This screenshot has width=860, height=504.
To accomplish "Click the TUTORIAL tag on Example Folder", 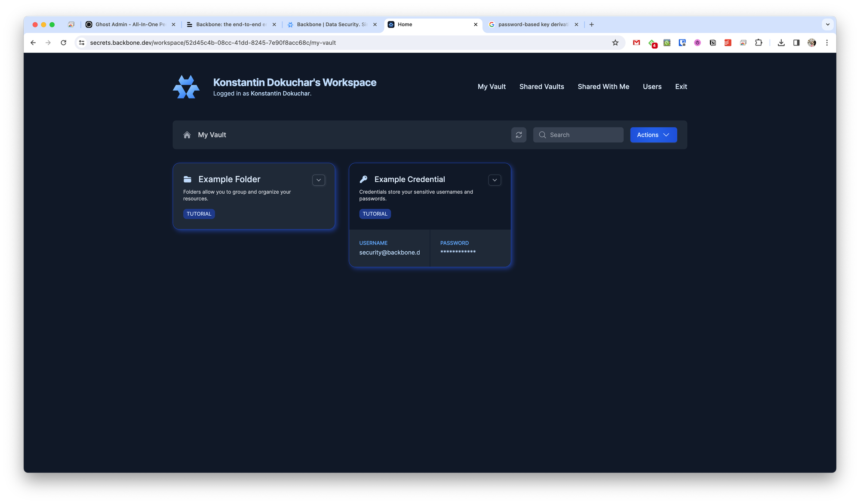I will [199, 214].
